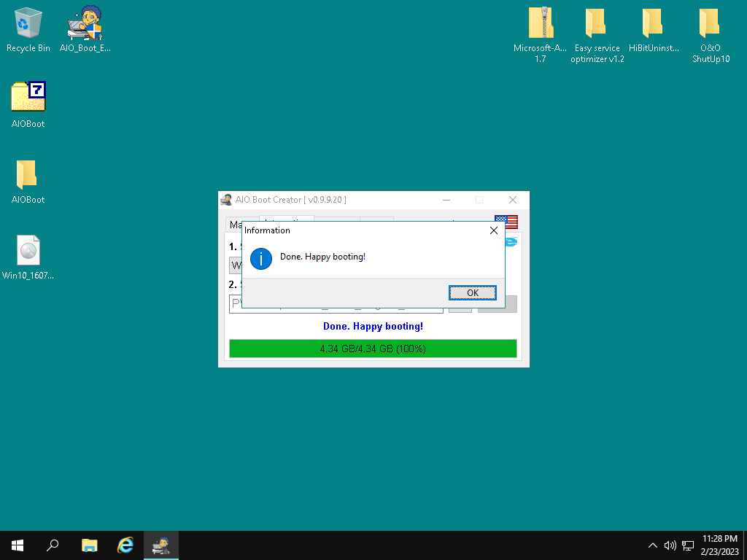Launch Internet Explorer from the taskbar
This screenshot has height=560, width=747.
[125, 545]
